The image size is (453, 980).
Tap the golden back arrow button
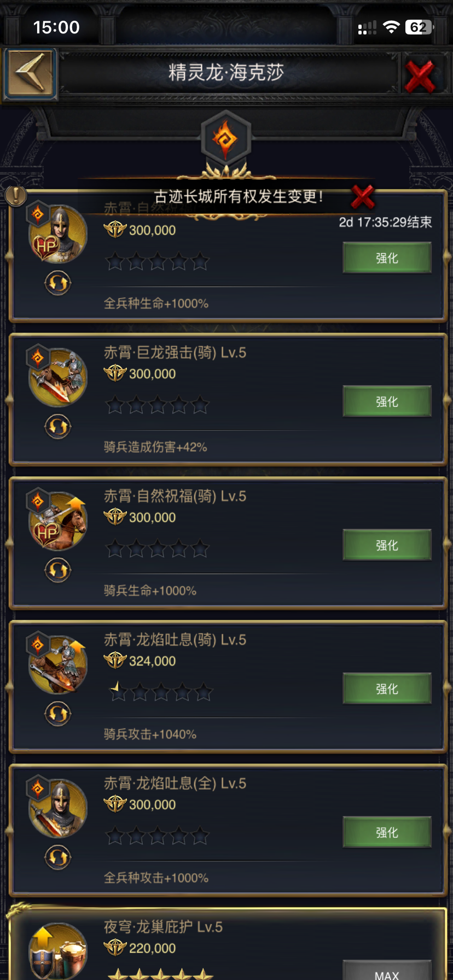coord(30,74)
